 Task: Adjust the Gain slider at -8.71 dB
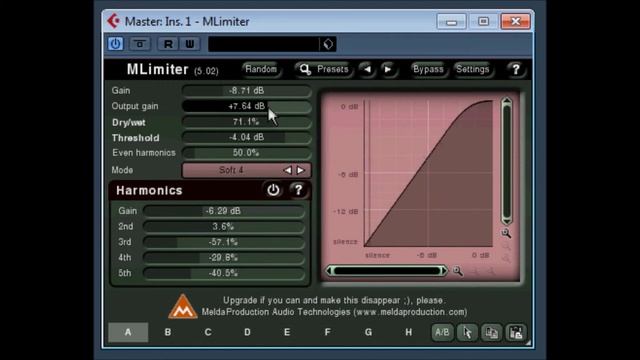tap(247, 91)
